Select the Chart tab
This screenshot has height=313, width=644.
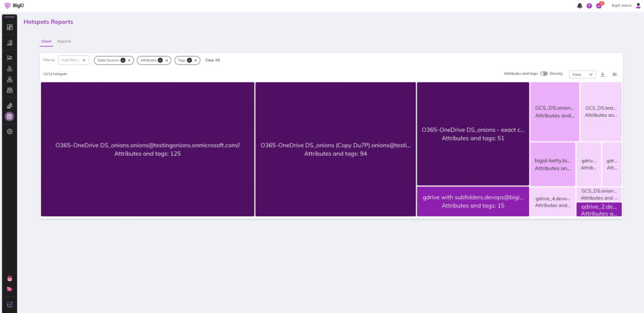click(x=46, y=41)
